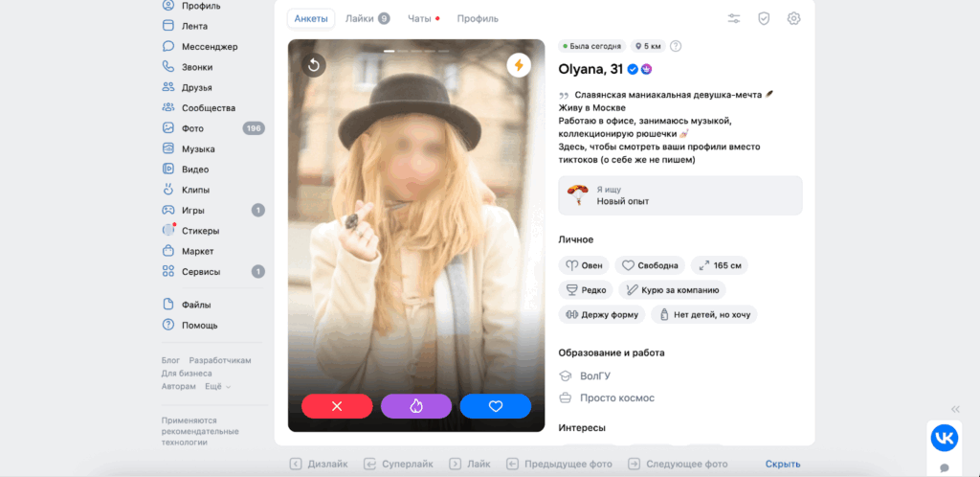Screen dimensions: 980x477
Task: Click the lightning boost icon on photo
Action: (519, 65)
